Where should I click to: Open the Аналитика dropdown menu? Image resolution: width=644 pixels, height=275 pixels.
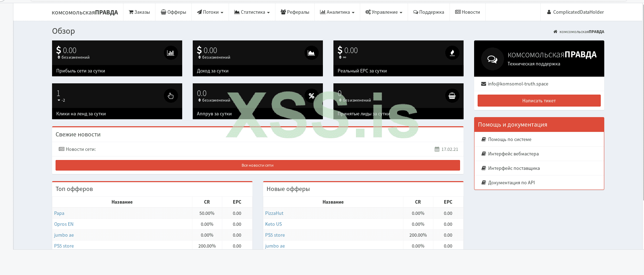337,12
